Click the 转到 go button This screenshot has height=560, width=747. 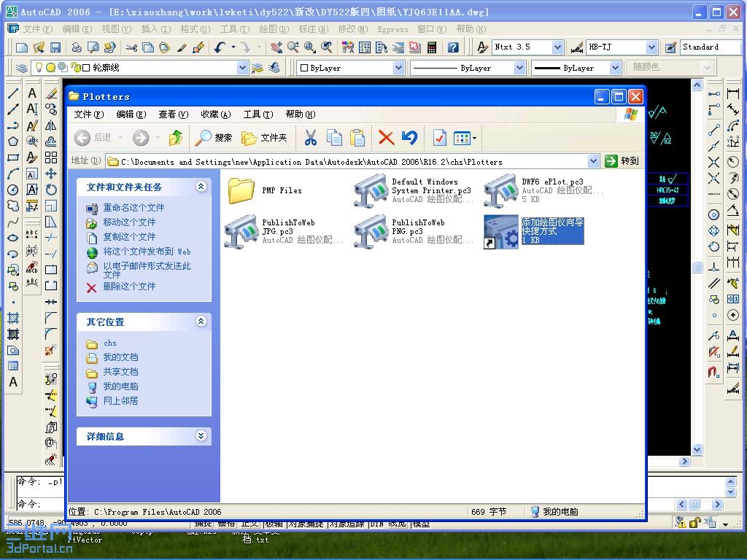tap(622, 161)
